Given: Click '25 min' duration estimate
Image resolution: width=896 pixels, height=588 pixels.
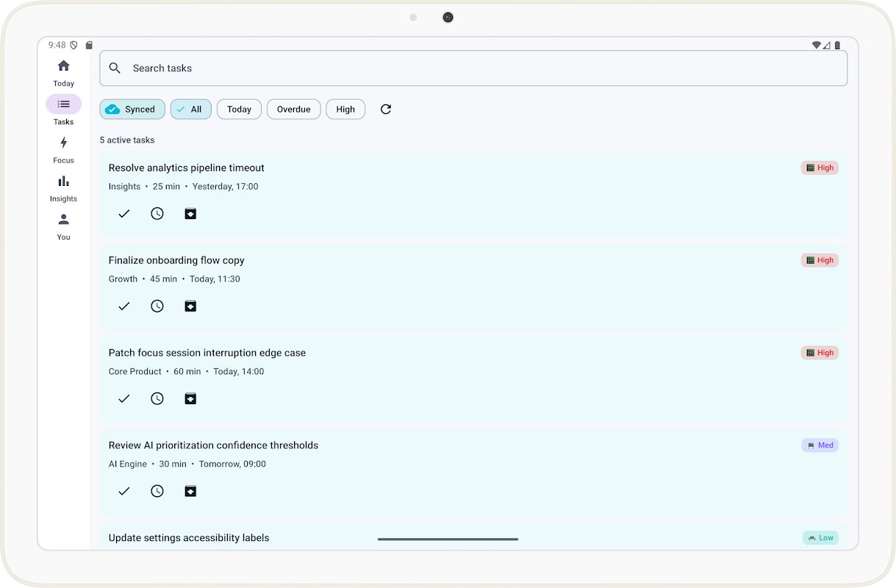Looking at the screenshot, I should [166, 187].
